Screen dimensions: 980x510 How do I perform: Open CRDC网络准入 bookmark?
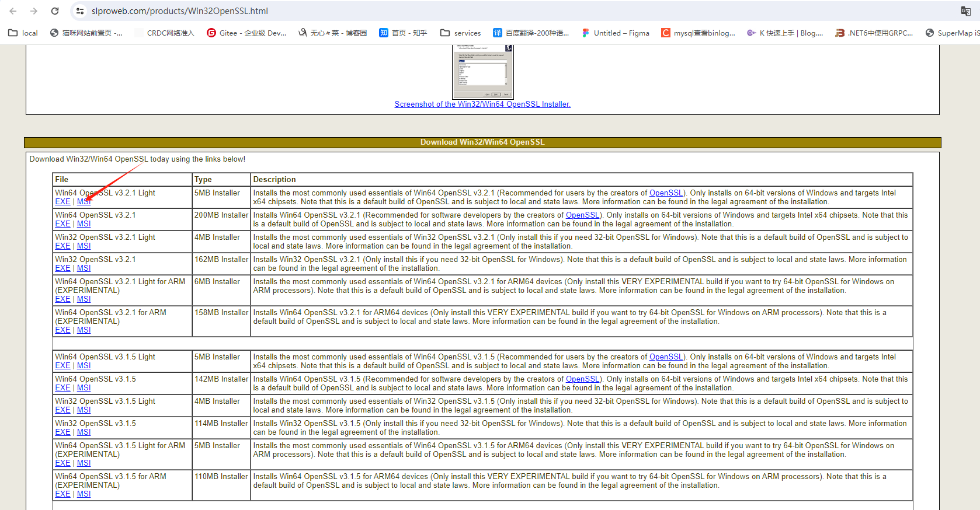[165, 33]
